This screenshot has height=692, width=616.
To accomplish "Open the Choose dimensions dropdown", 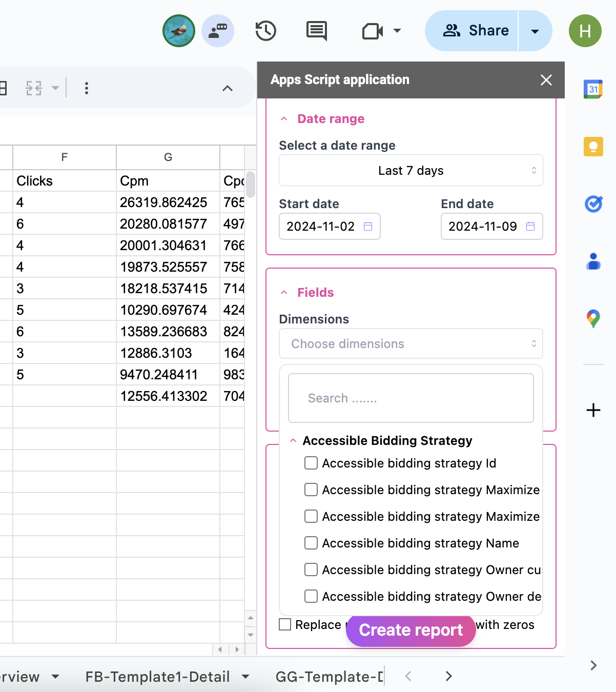I will click(x=410, y=343).
